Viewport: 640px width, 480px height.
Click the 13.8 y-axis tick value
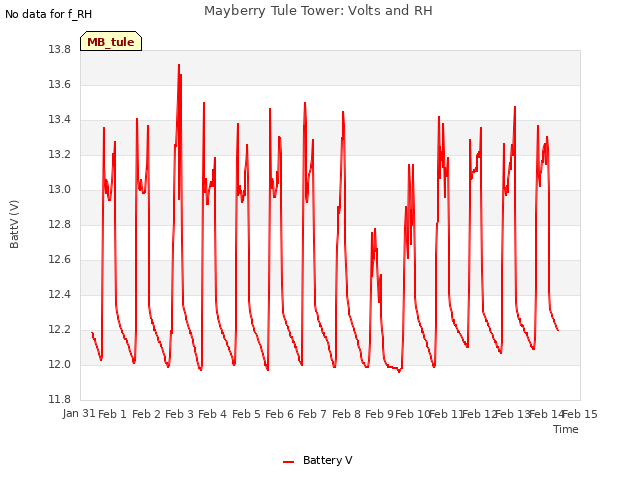click(60, 49)
